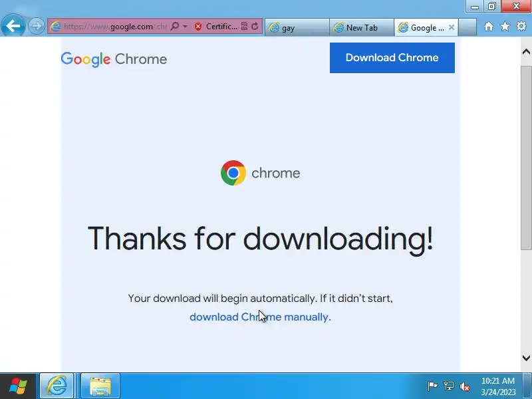Click Internet Explorer taskbar icon

57,386
